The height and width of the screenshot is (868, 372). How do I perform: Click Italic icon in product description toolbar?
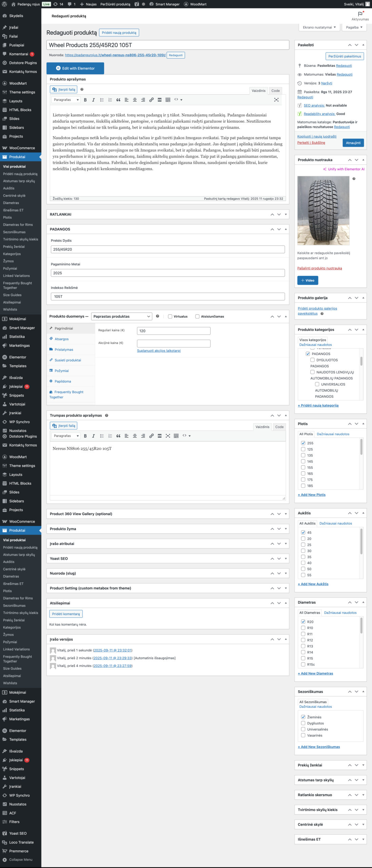pyautogui.click(x=93, y=100)
